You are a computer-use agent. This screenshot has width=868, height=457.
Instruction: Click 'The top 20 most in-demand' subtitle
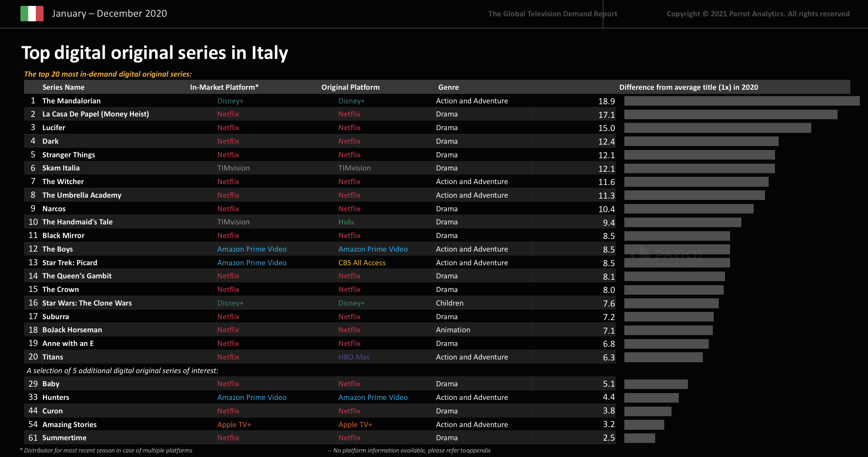(108, 74)
